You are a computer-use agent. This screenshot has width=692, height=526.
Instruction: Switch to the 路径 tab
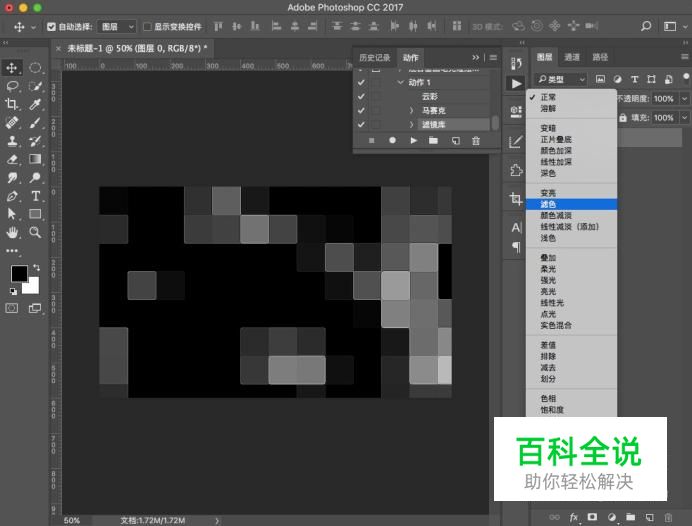600,57
